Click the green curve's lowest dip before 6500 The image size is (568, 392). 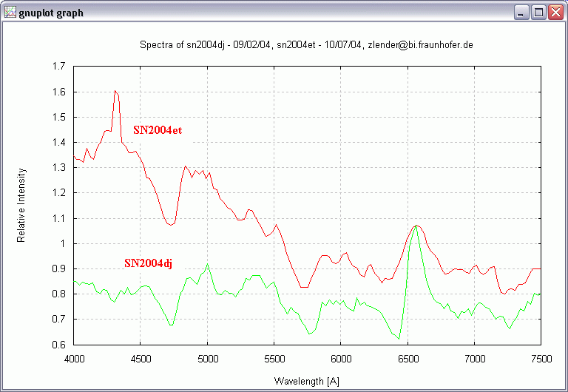(399, 338)
